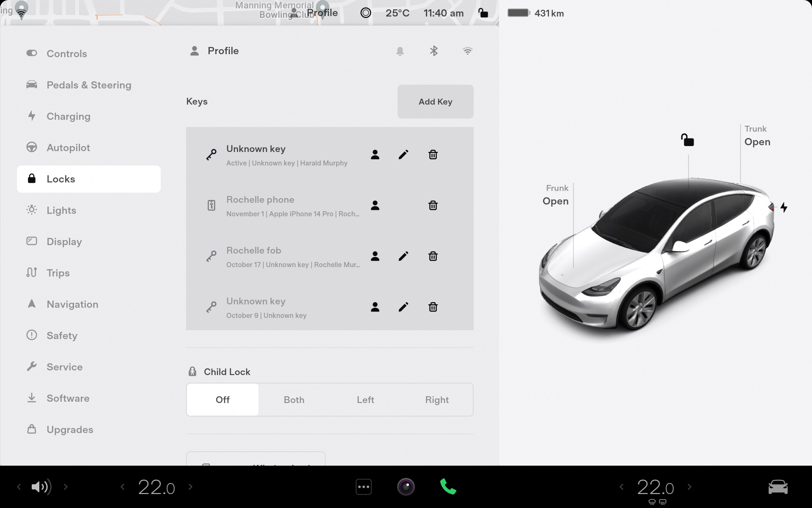Assign profile to first Unknown key
The width and height of the screenshot is (812, 508).
pyautogui.click(x=375, y=155)
